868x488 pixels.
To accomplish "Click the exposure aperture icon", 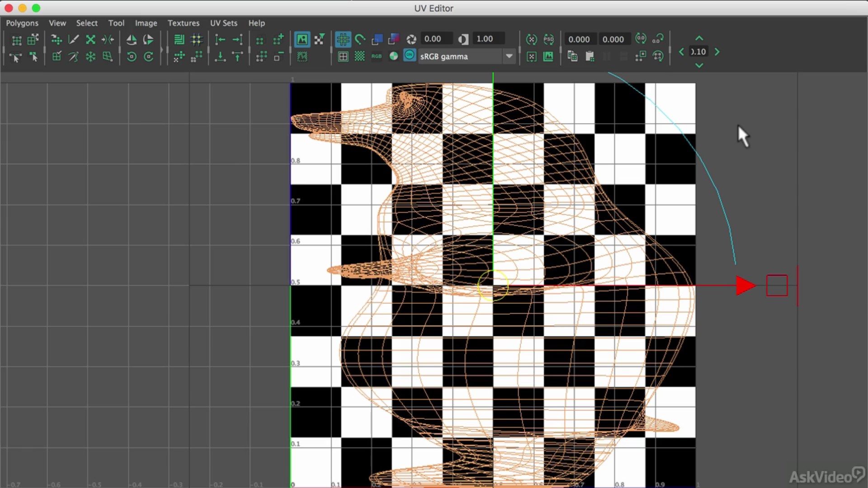I will click(x=411, y=40).
